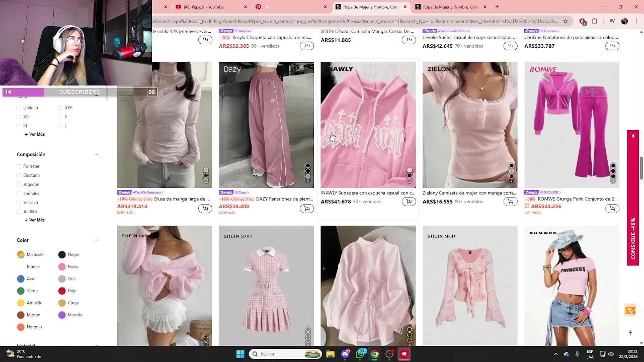Filter by Multicolor swatch
This screenshot has height=362, width=644.
(21, 254)
